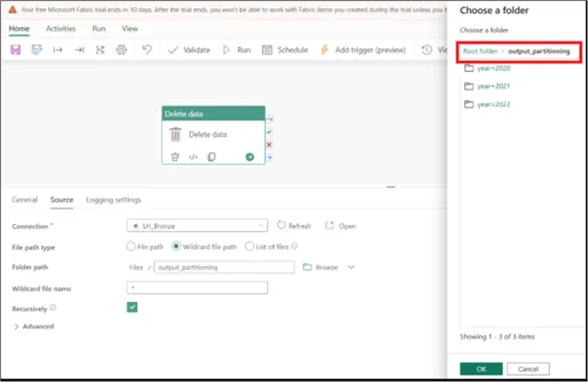Viewport: 588px width, 382px height.
Task: Switch to the General settings tab
Action: click(x=25, y=200)
